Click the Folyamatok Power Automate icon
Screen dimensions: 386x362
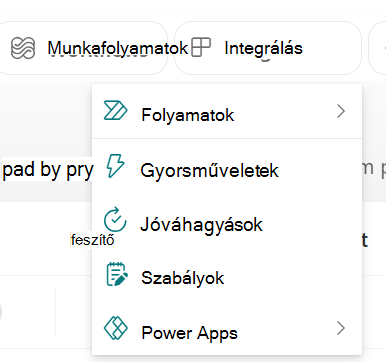[115, 110]
